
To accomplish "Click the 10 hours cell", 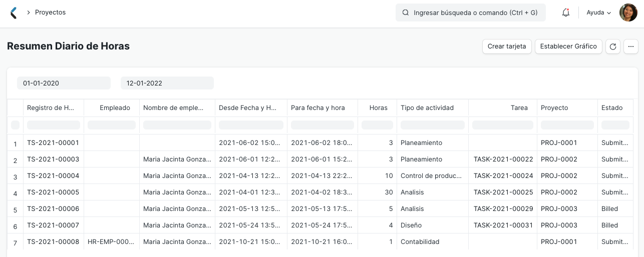I will click(x=377, y=175).
